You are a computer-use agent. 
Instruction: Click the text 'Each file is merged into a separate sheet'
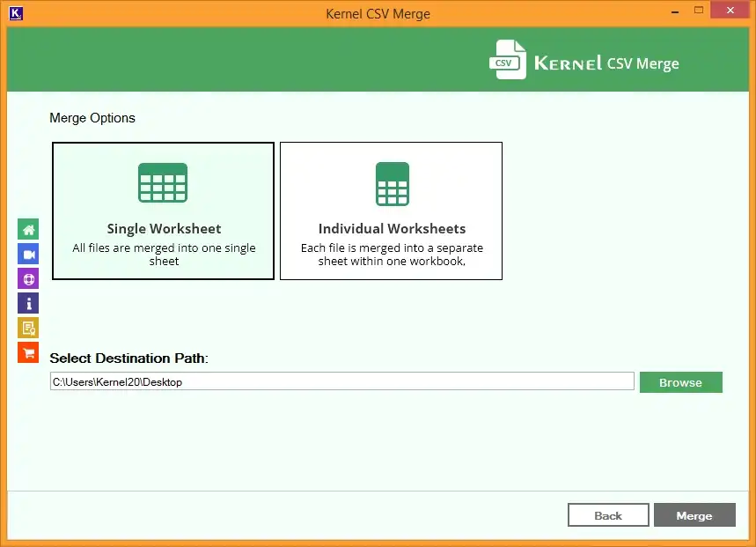[392, 255]
